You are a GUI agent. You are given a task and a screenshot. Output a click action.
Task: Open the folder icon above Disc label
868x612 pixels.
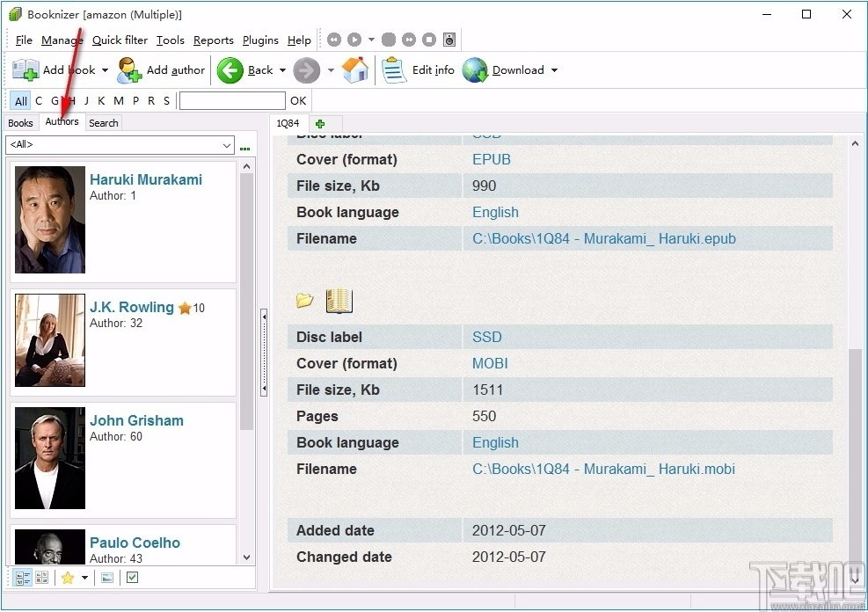click(305, 302)
